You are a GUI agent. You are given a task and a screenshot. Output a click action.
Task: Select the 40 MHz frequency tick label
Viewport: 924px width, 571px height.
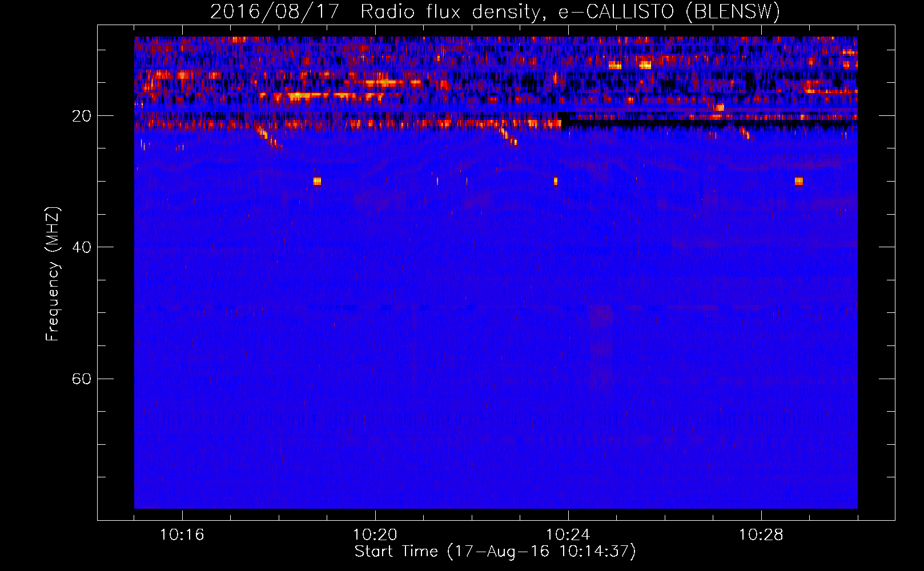pyautogui.click(x=82, y=247)
